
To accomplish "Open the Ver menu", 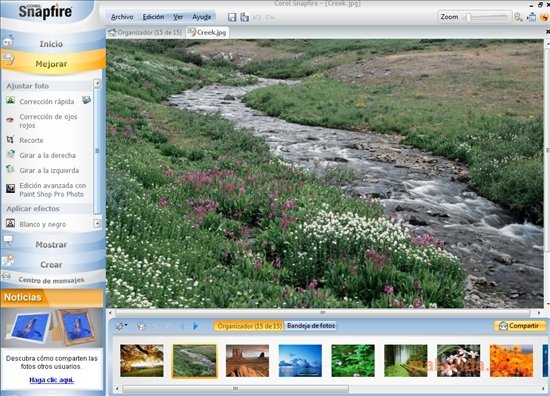I will coord(178,17).
